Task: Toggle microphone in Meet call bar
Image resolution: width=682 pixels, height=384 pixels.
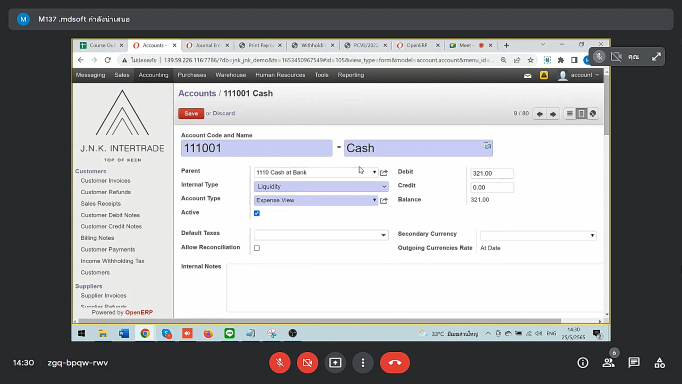Action: point(280,363)
